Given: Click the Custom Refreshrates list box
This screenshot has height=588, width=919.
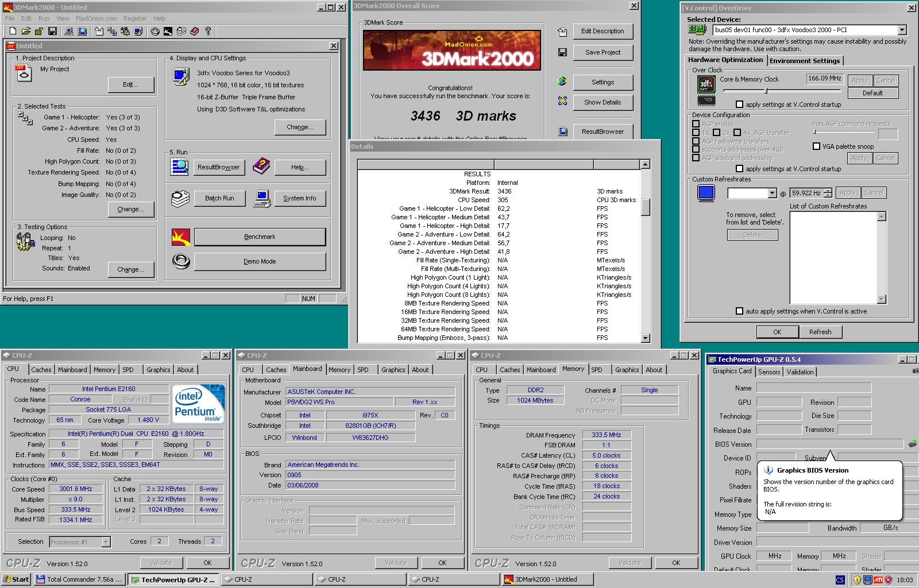Looking at the screenshot, I should click(x=838, y=257).
